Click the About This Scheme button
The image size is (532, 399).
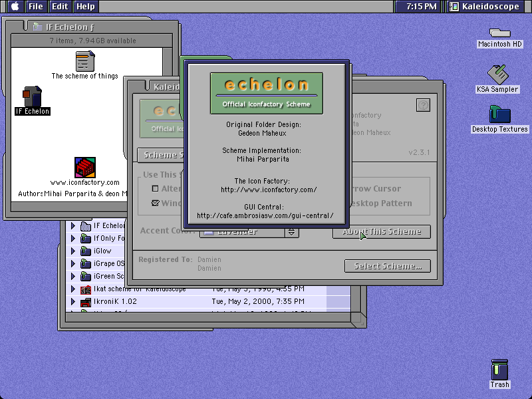pos(382,231)
